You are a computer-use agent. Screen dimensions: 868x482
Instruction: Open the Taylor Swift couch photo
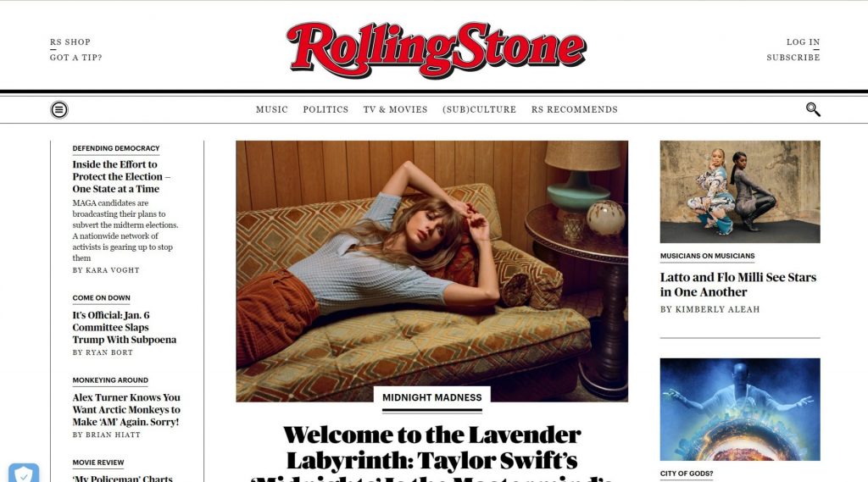(431, 271)
